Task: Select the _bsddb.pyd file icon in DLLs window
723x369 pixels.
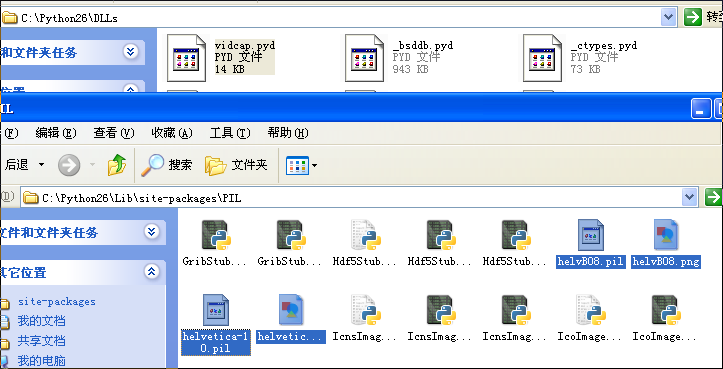Action: tap(364, 59)
